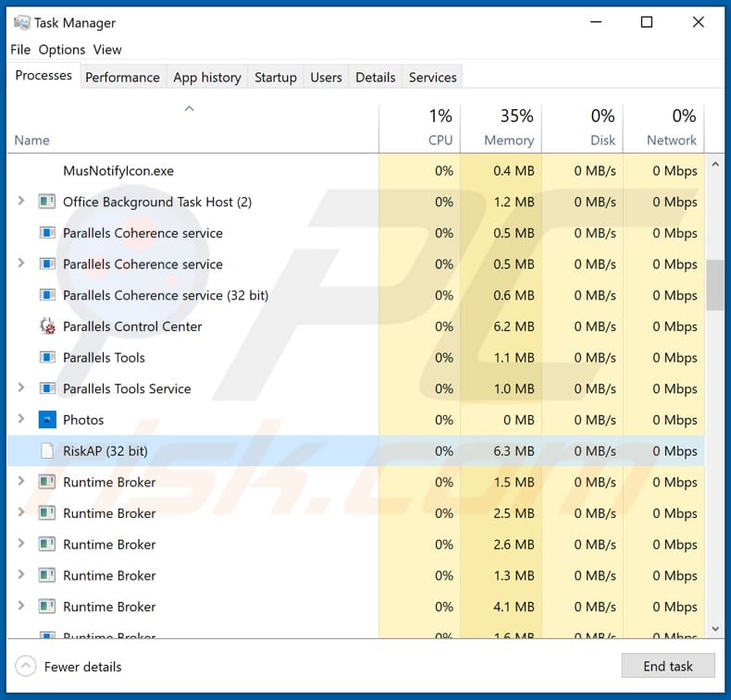731x700 pixels.
Task: Click the Parallels Tools process icon
Action: 47,357
